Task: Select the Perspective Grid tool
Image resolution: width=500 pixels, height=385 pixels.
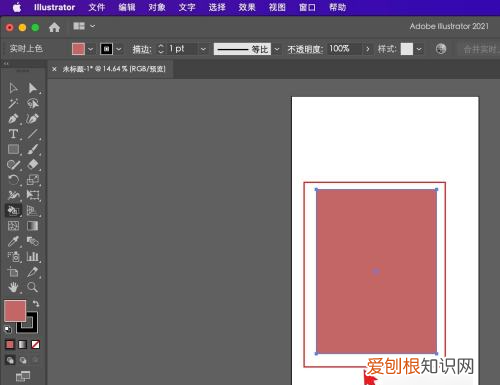Action: pyautogui.click(x=32, y=210)
